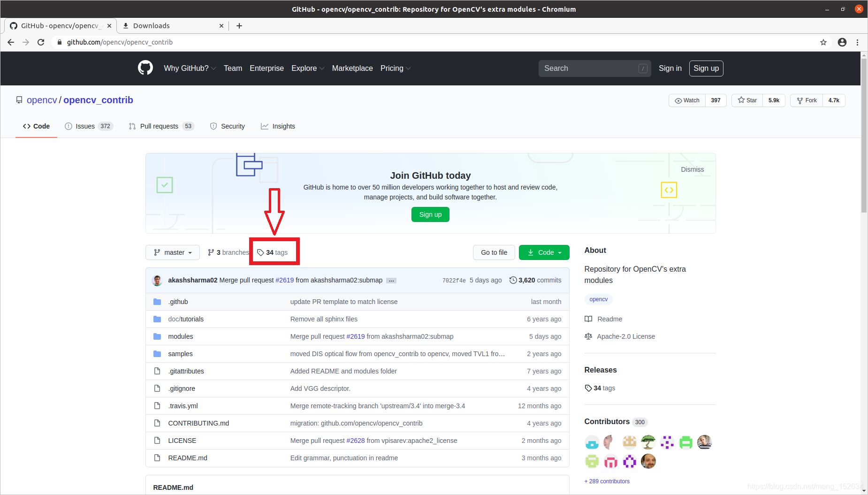Image resolution: width=868 pixels, height=495 pixels.
Task: Open a new browser tab
Action: point(239,26)
